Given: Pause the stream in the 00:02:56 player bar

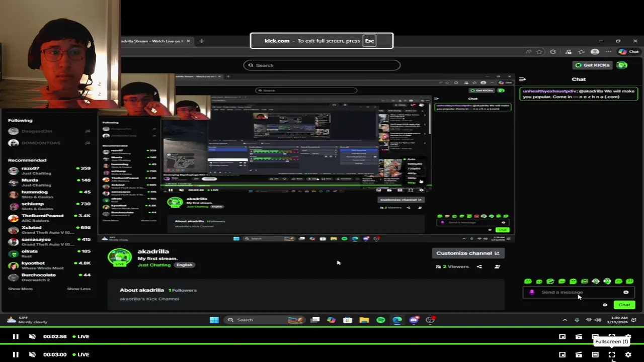Looking at the screenshot, I should (16, 336).
